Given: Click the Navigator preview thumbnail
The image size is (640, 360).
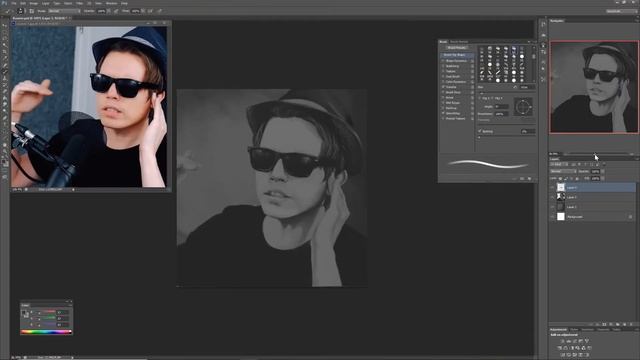Looking at the screenshot, I should [594, 87].
